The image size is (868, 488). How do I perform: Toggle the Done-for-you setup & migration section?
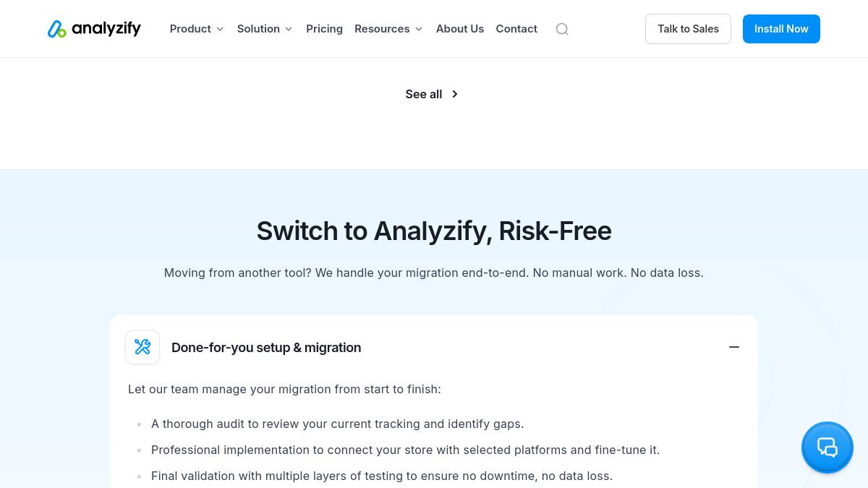[x=434, y=347]
